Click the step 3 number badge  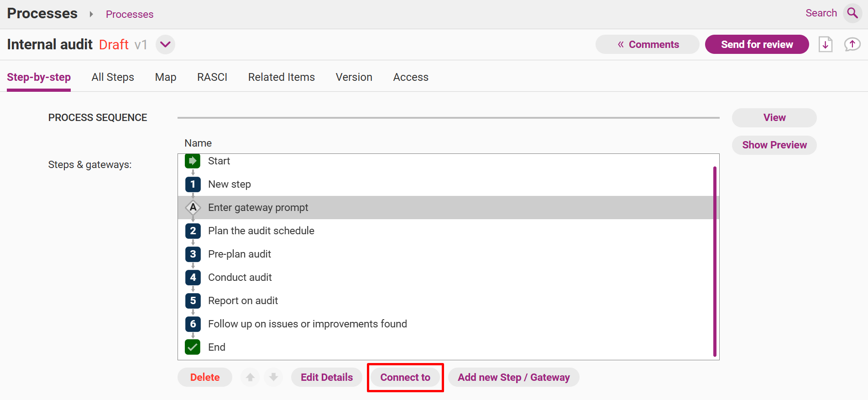193,254
